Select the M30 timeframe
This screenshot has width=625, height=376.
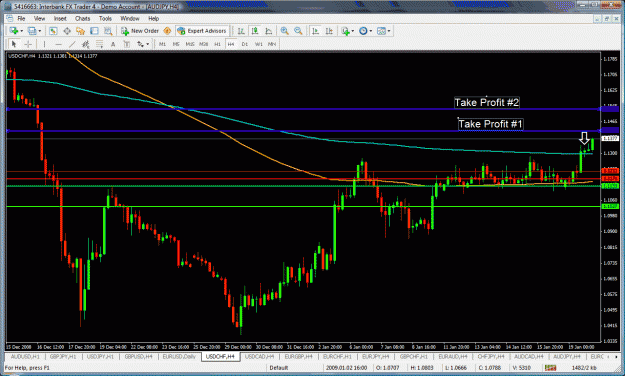point(204,44)
